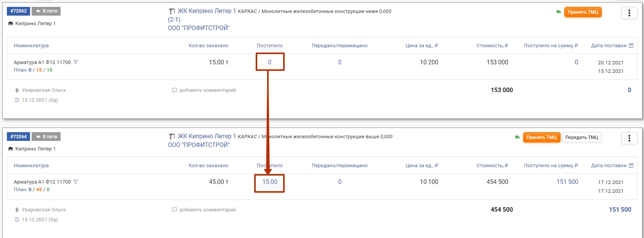Viewport: 644px width, 238px height.
Task: Click filter icon next to first Арматура item
Action: click(75, 62)
